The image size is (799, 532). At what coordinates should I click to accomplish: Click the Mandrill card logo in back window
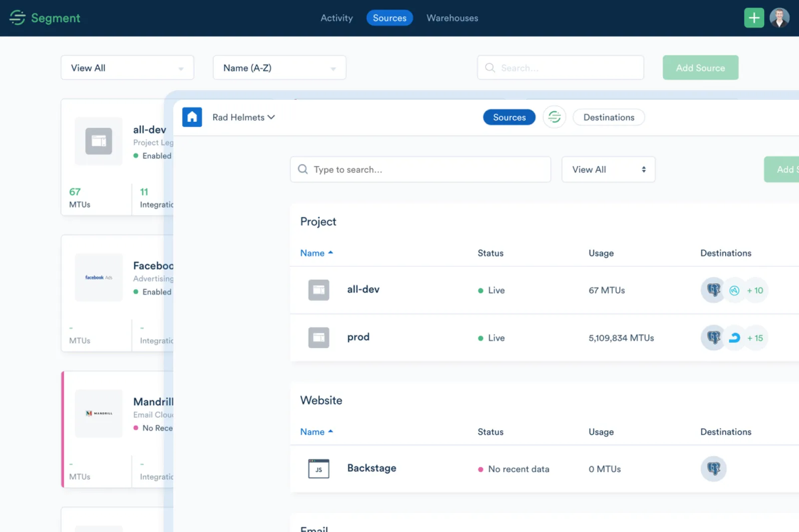pos(99,414)
